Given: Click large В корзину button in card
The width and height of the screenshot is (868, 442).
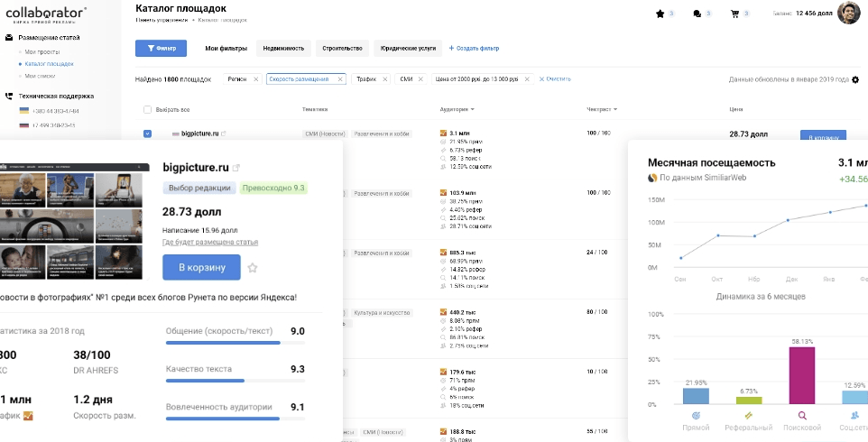Looking at the screenshot, I should (x=201, y=267).
